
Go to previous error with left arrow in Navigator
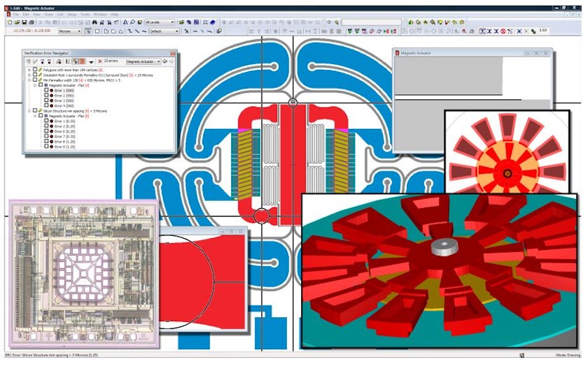pos(165,61)
